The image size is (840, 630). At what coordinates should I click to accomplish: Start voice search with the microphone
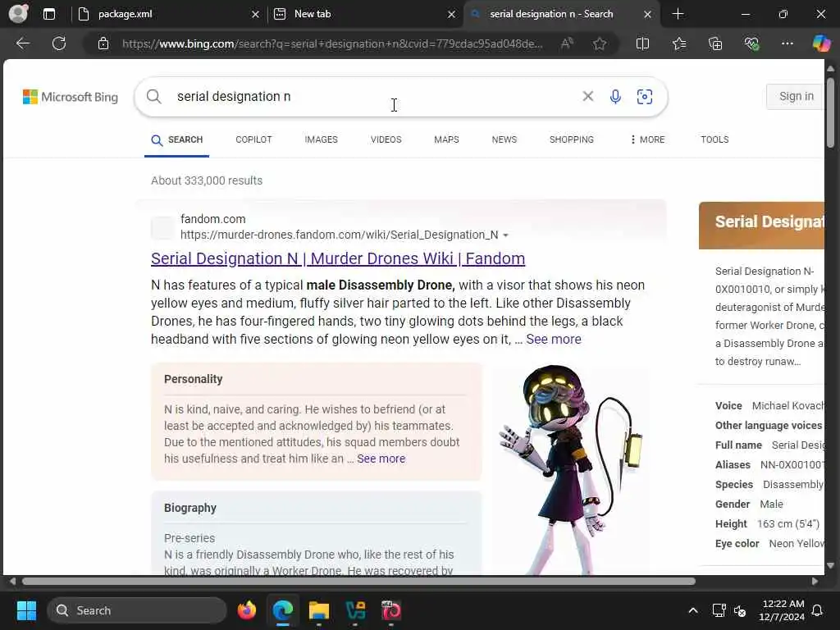615,97
